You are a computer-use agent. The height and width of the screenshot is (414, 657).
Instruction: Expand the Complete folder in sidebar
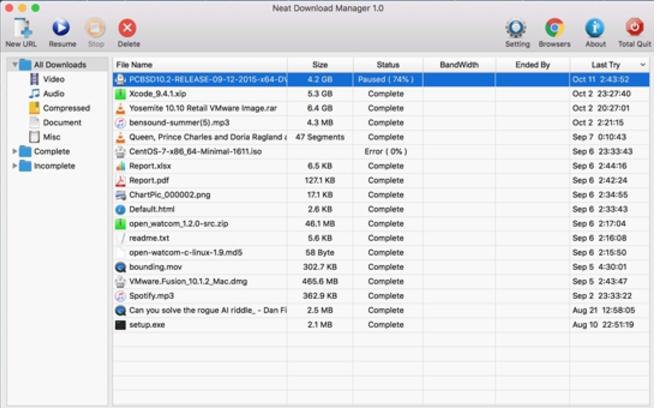14,152
